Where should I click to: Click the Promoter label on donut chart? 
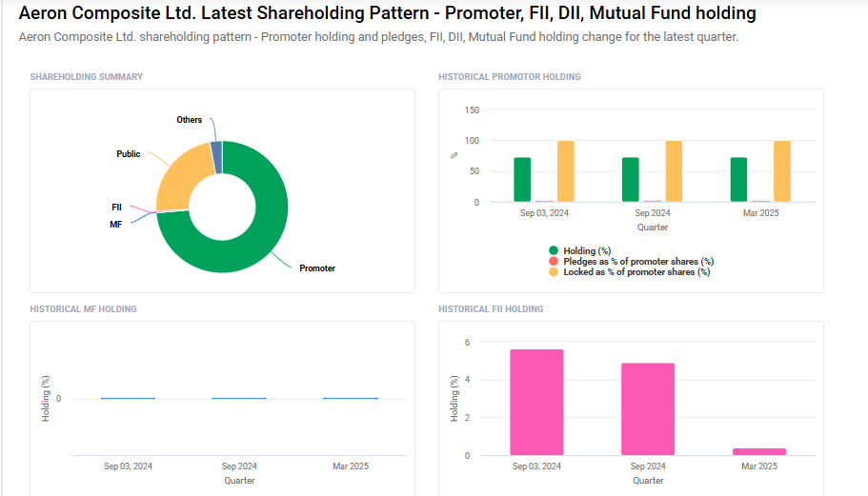[x=317, y=268]
